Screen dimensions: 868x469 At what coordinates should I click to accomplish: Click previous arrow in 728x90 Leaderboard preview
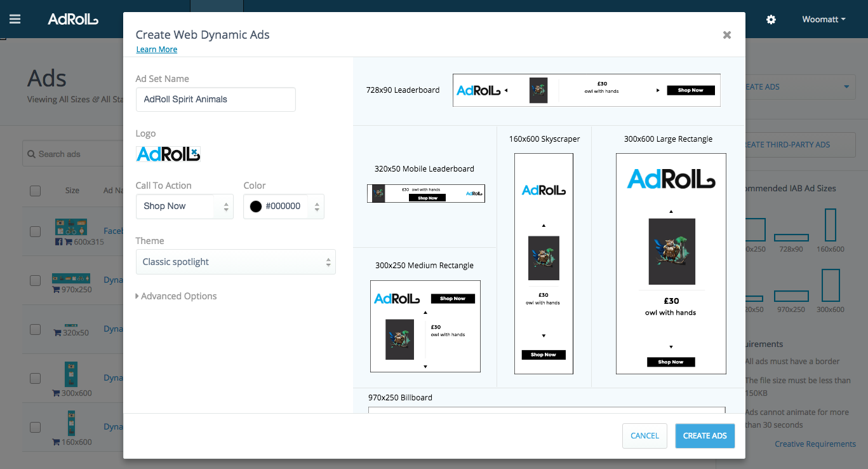click(506, 90)
